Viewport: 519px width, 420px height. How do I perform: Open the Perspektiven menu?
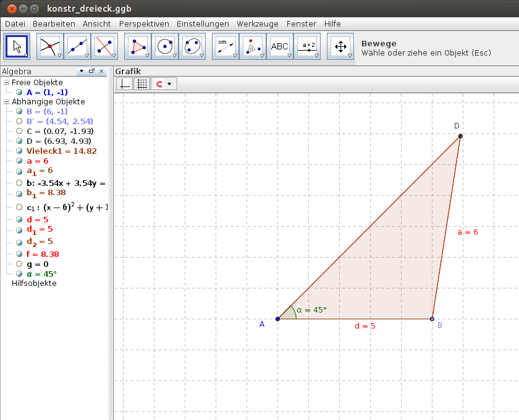[x=144, y=24]
